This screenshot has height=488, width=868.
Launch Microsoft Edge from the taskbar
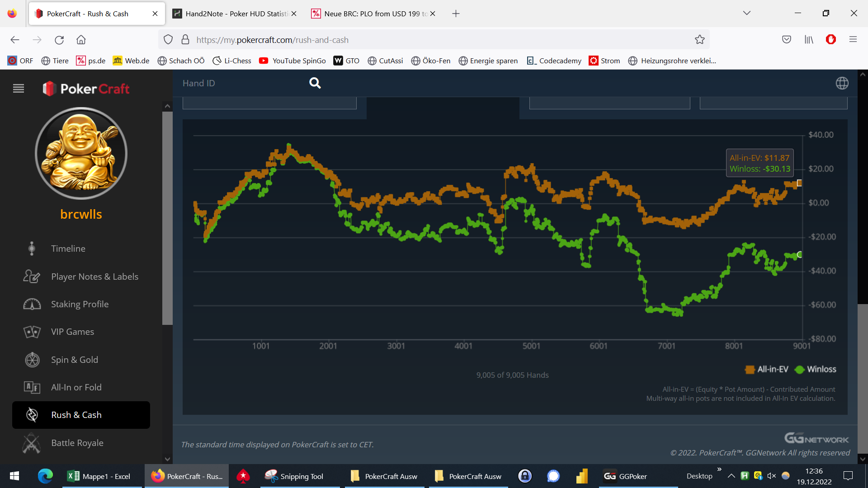(x=45, y=476)
